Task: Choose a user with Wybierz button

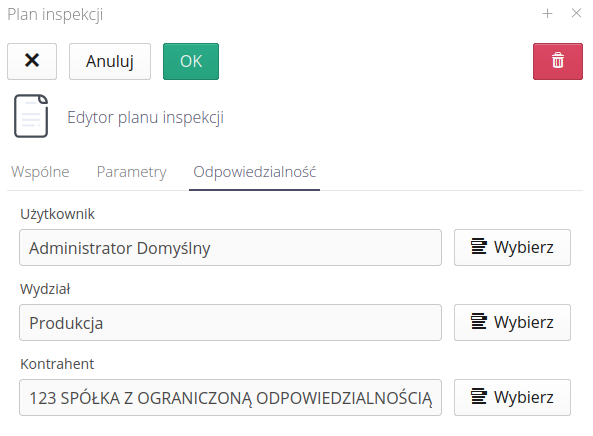Action: tap(512, 247)
